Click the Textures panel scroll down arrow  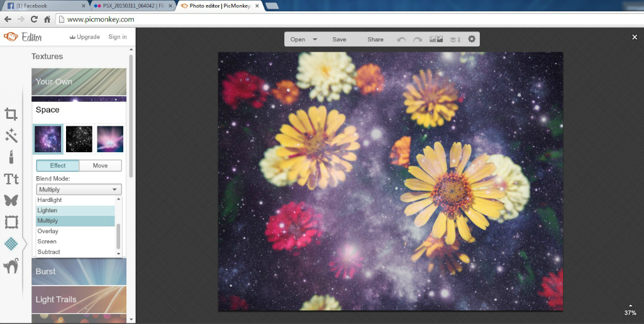tap(131, 319)
